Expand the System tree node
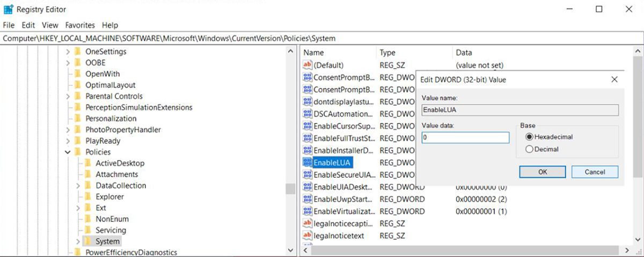 pyautogui.click(x=78, y=241)
